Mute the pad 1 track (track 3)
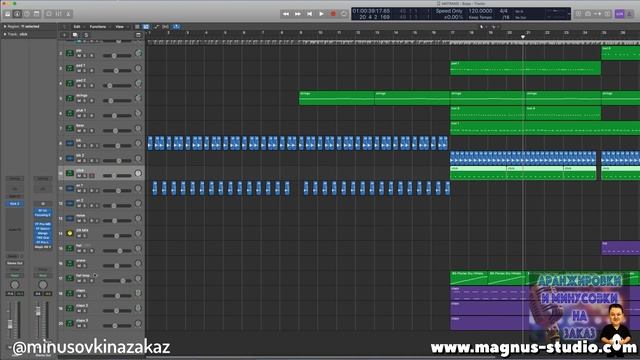 pyautogui.click(x=79, y=71)
